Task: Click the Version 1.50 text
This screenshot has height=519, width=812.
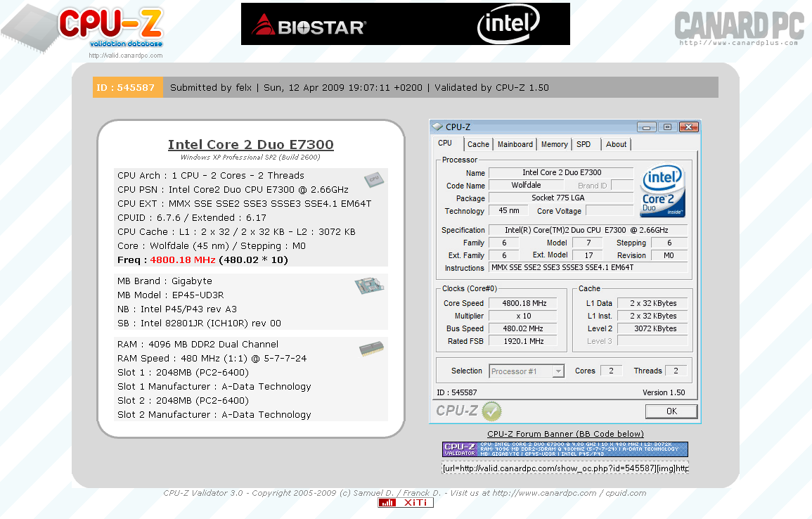Action: click(x=664, y=392)
